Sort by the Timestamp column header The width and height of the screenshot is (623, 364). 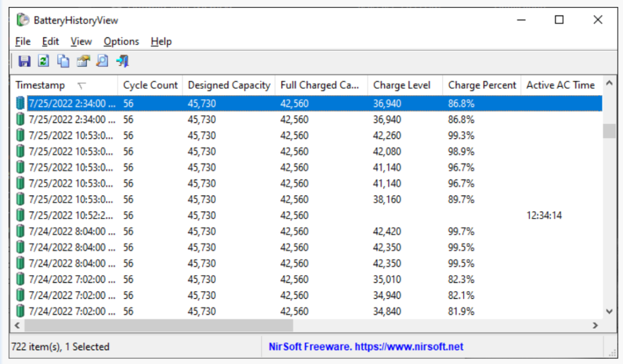(x=42, y=85)
